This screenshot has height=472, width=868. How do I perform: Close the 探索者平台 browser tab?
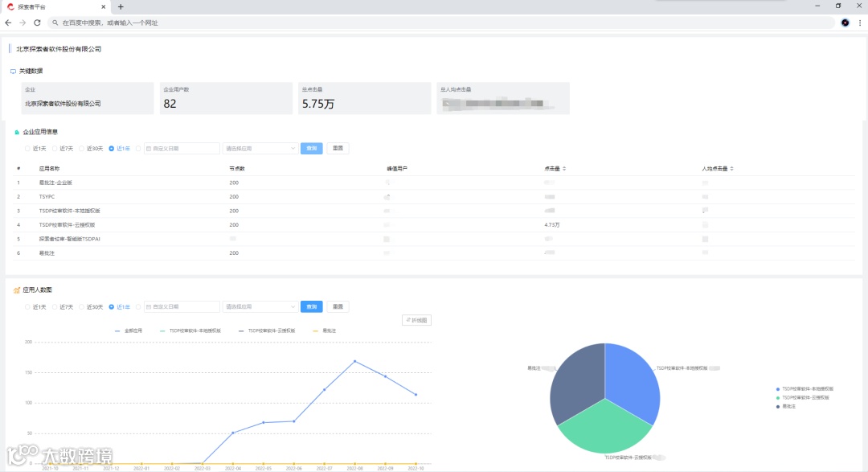pos(104,6)
